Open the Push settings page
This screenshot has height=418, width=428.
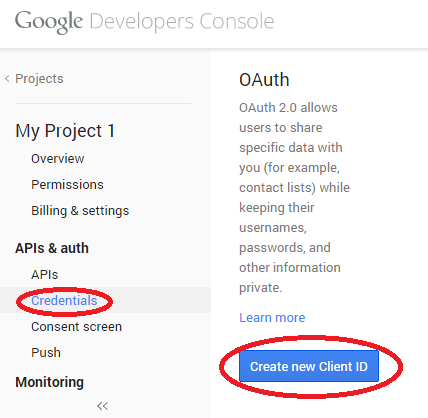(46, 353)
